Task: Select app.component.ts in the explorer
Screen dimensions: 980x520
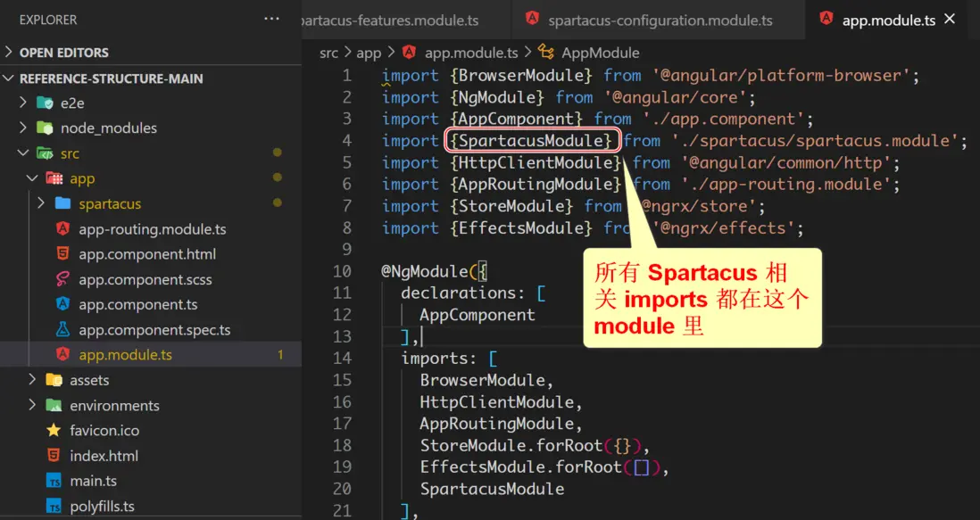Action: click(138, 304)
